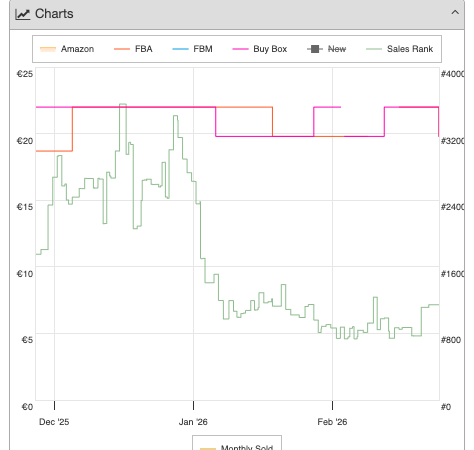Screen dimensions: 474x450
Task: Click the Buy Box pink legend swatch
Action: point(240,49)
